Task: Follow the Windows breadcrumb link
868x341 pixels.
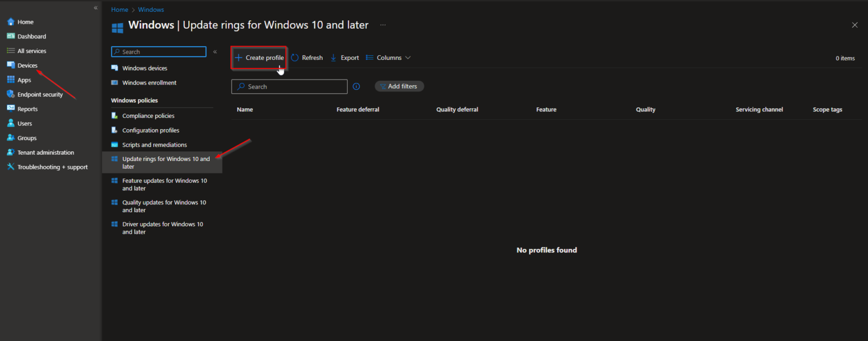Action: tap(151, 10)
